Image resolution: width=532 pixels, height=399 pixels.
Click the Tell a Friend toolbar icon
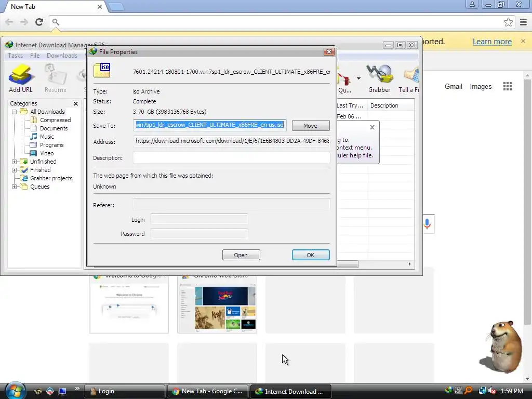pyautogui.click(x=409, y=78)
